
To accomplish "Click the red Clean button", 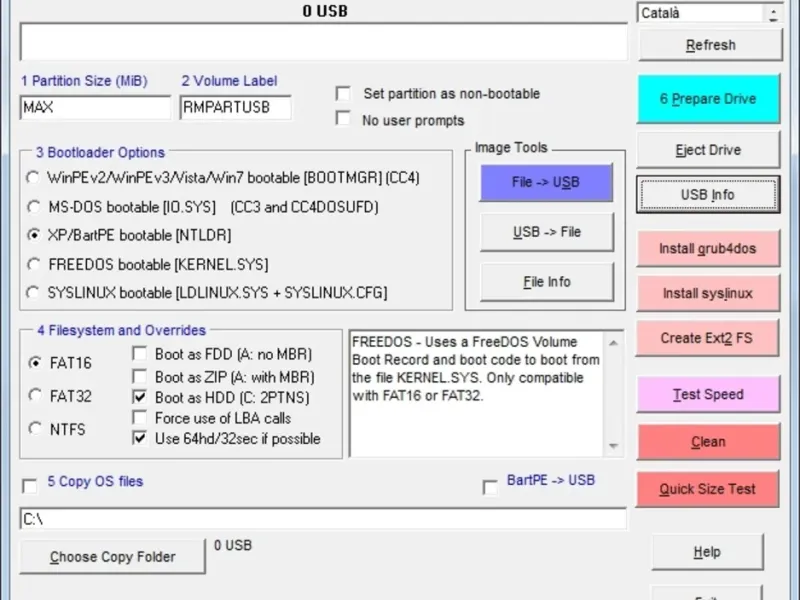I will point(708,441).
